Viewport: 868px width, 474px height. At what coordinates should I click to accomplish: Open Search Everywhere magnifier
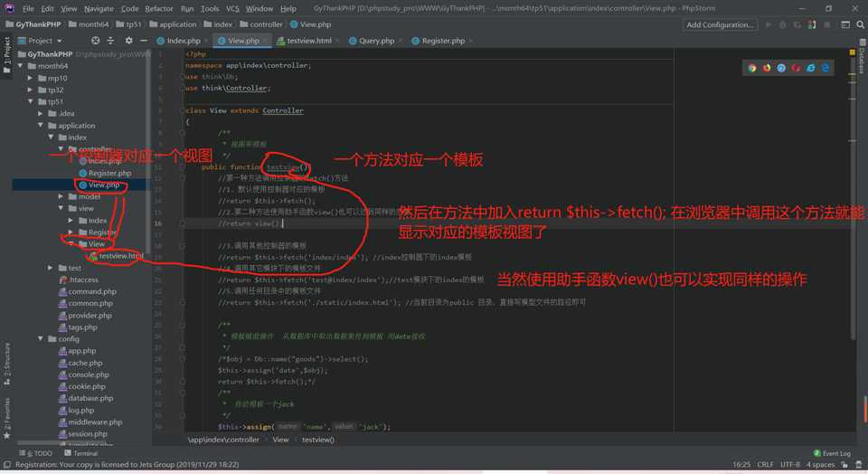860,25
